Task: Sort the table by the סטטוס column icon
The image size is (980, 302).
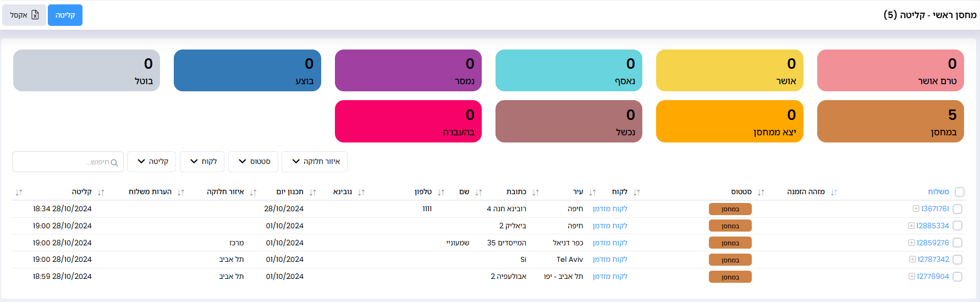Action: click(x=761, y=193)
